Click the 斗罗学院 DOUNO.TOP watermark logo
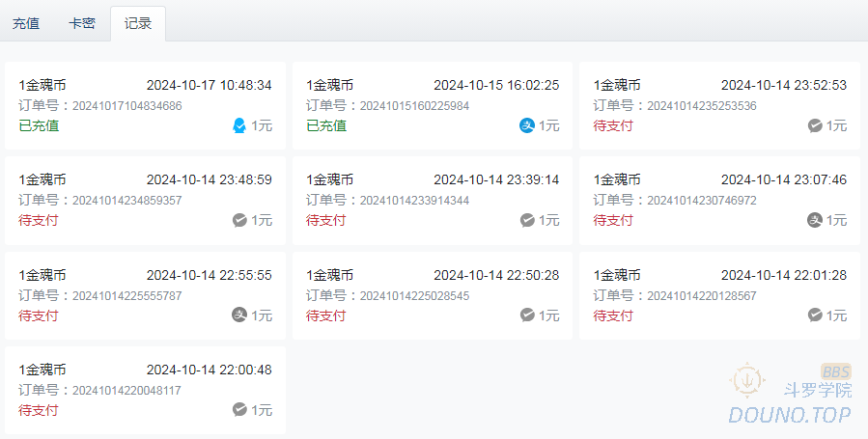This screenshot has width=868, height=439. 790,396
